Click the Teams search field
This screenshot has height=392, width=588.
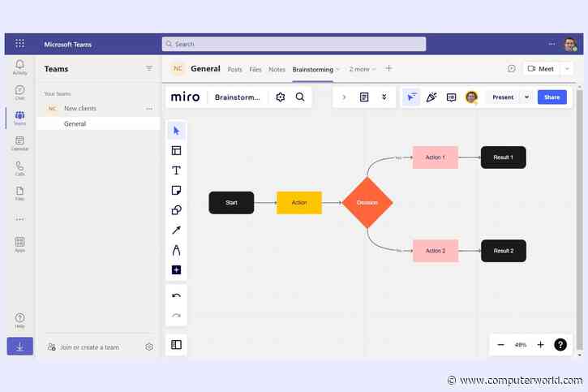click(294, 44)
